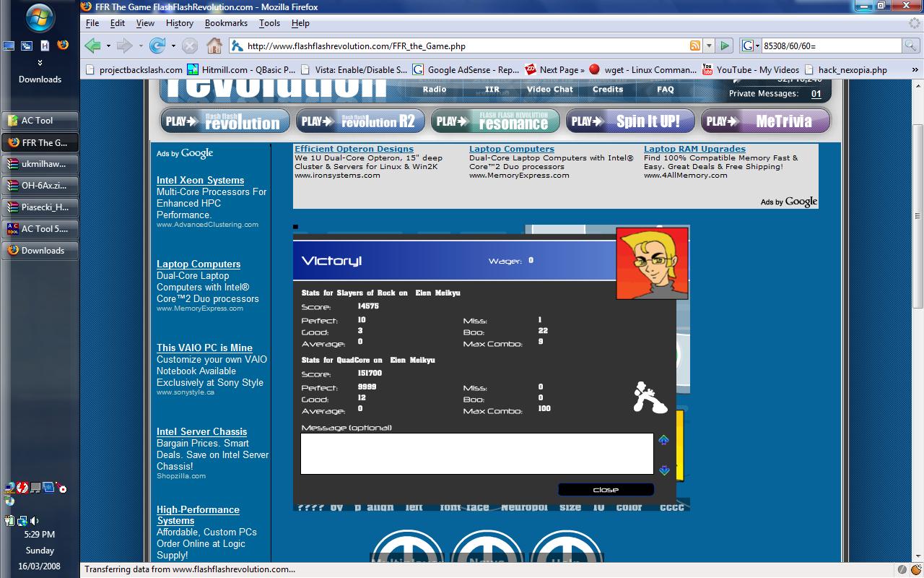Click the search magnifier button
The image size is (924, 578).
coord(911,46)
